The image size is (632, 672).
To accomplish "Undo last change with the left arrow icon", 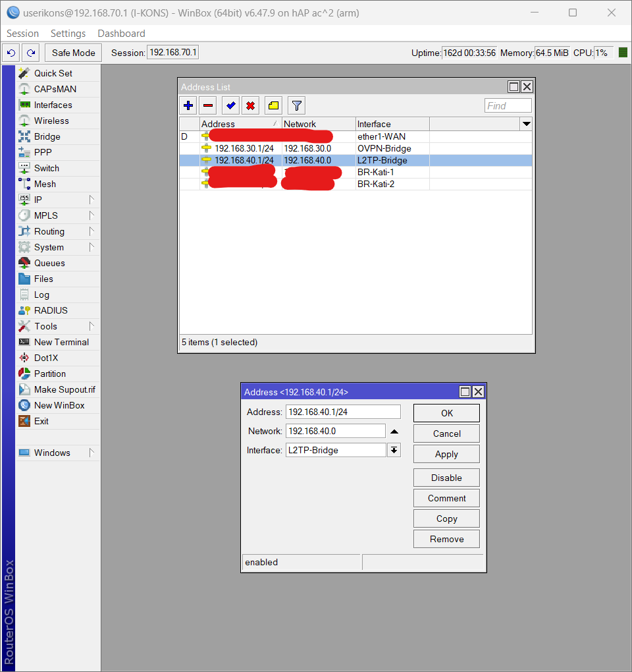I will click(x=11, y=53).
